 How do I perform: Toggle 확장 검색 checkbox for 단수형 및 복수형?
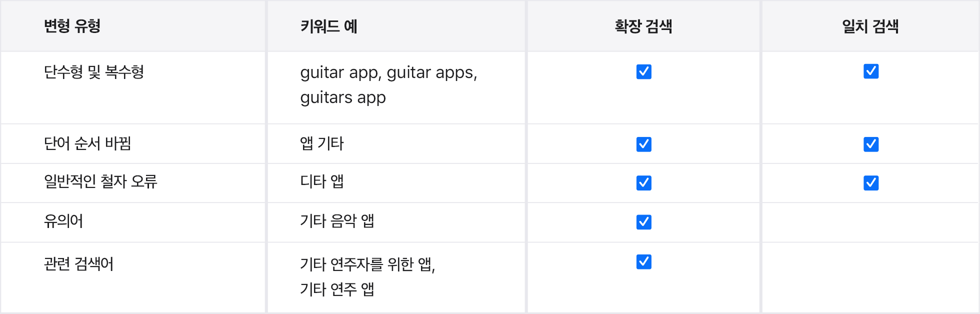[643, 72]
